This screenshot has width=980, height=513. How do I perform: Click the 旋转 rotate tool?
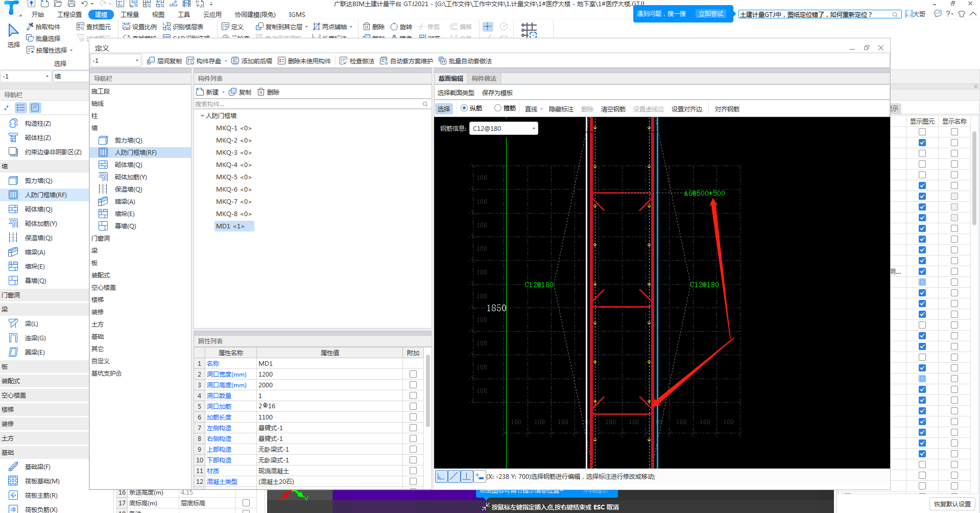coord(401,27)
